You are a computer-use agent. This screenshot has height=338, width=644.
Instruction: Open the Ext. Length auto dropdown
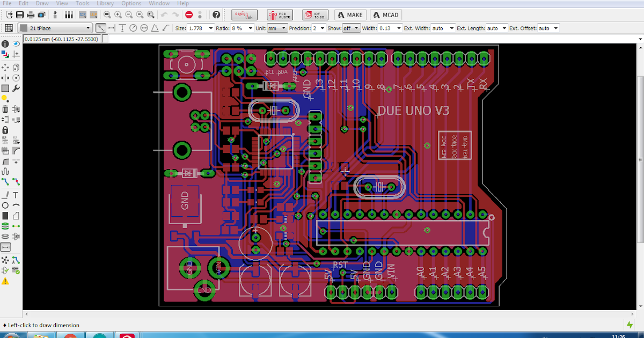pos(497,28)
